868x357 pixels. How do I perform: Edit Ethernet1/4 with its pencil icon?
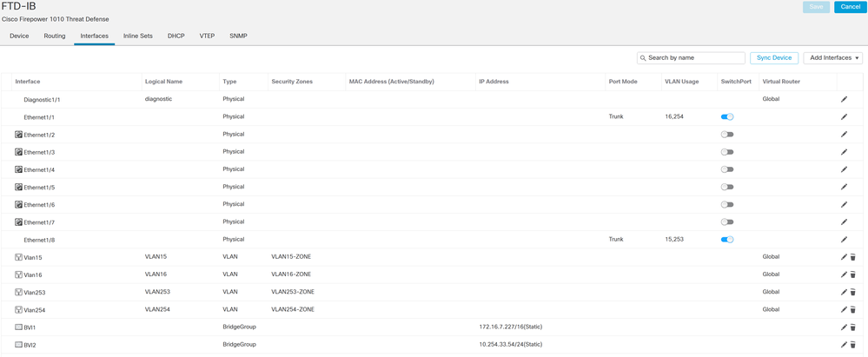pos(844,169)
